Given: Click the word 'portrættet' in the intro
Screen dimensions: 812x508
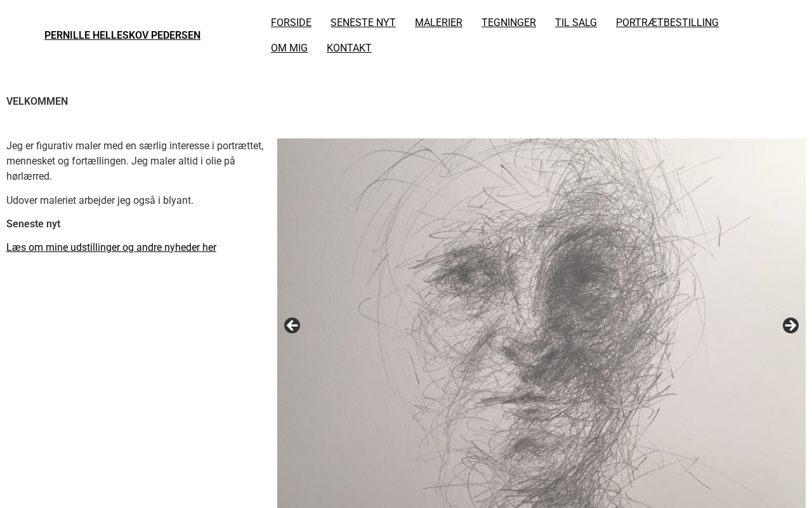Looking at the screenshot, I should click(239, 146).
